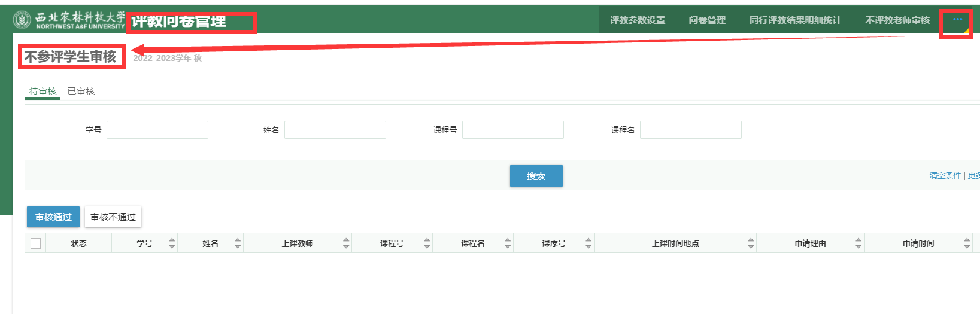Sort by 申请理由 column arrows
The width and height of the screenshot is (980, 314).
pyautogui.click(x=858, y=243)
